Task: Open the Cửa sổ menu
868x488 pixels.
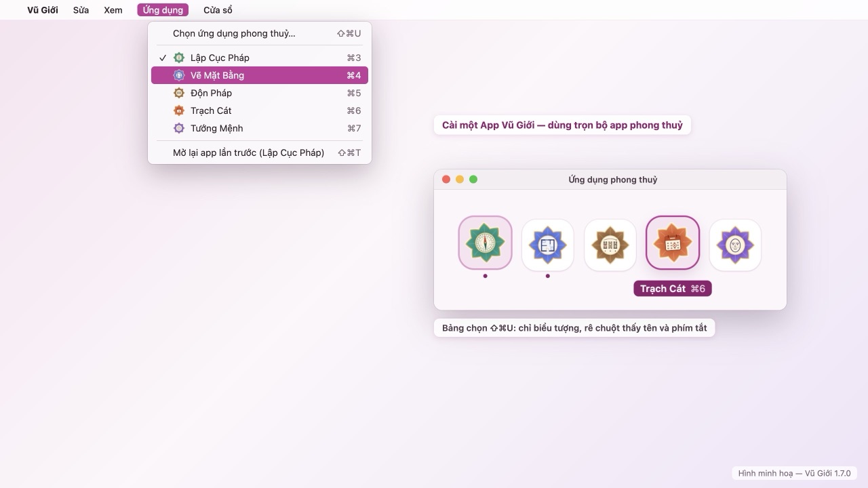Action: (218, 10)
